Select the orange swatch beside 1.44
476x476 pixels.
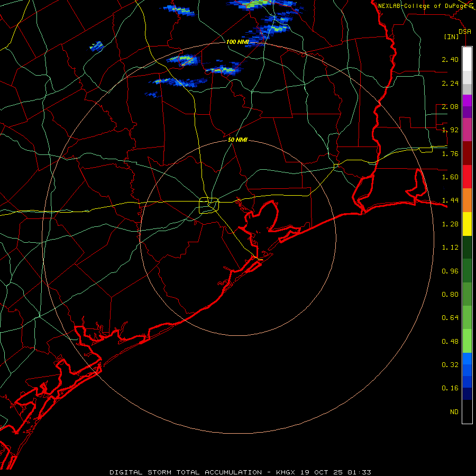click(467, 200)
